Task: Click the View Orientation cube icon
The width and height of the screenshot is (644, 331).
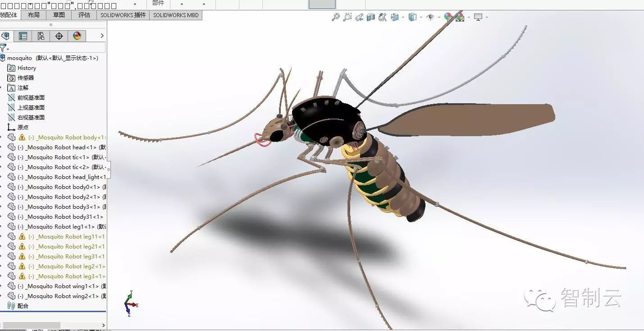Action: [395, 17]
